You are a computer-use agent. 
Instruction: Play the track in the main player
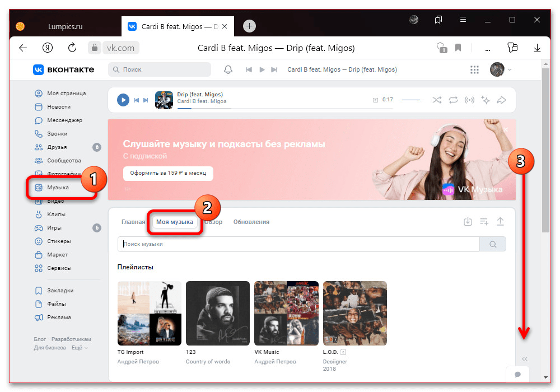coord(123,100)
